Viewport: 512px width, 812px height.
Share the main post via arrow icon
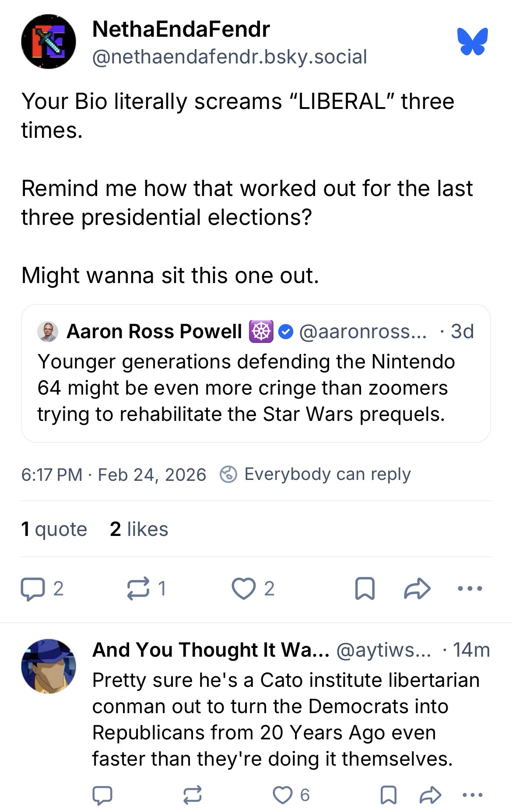click(x=417, y=589)
